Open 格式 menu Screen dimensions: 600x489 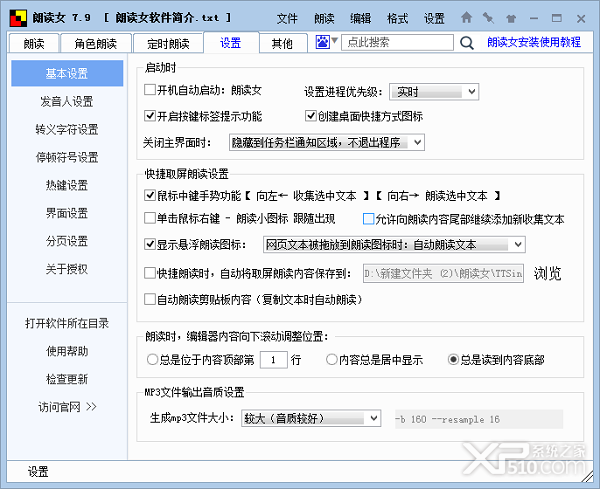(x=397, y=18)
